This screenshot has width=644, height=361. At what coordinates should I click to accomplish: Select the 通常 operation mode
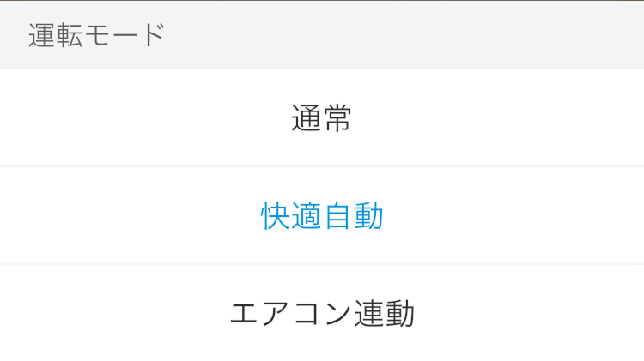tap(322, 118)
